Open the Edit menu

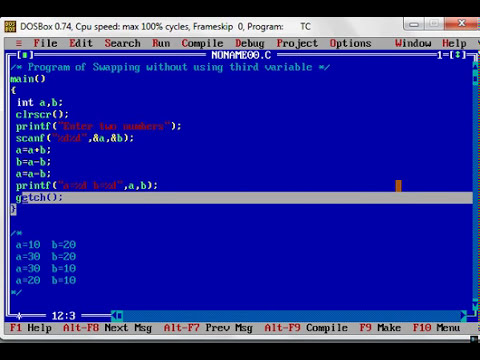point(81,43)
